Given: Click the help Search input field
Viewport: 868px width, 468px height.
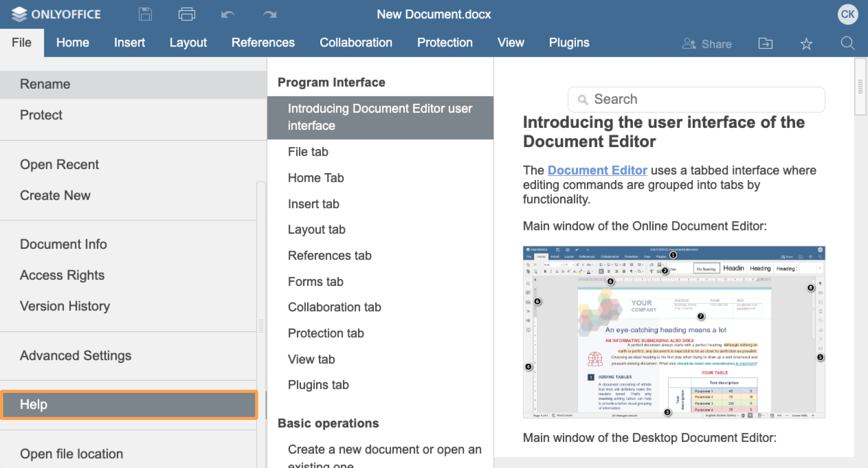Looking at the screenshot, I should click(x=696, y=99).
